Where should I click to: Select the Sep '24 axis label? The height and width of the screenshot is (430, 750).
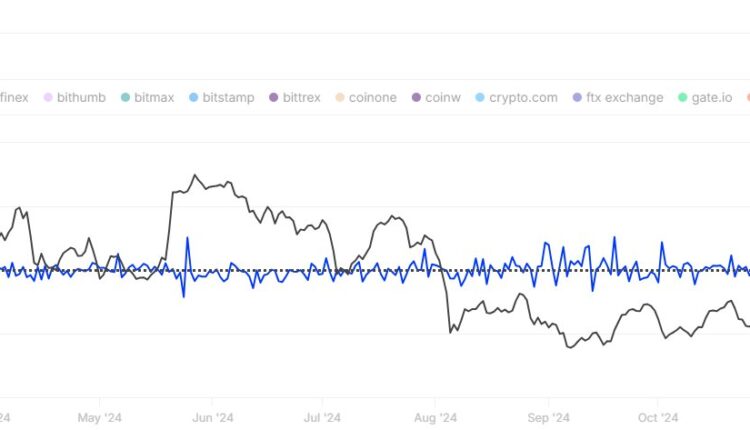(548, 417)
